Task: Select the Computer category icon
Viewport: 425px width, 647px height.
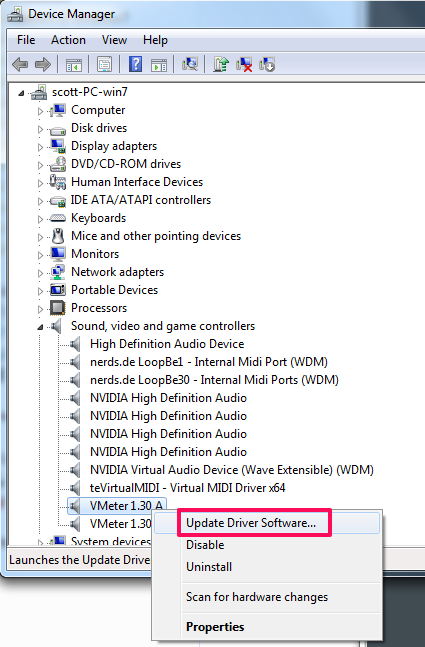Action: point(57,110)
